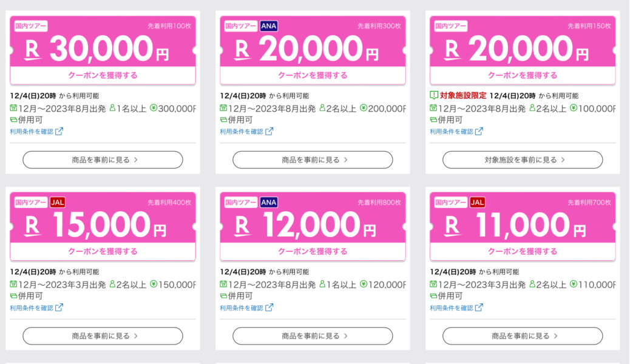The image size is (630, 364).
Task: Open 対象施設を事前に見る button
Action: [523, 160]
